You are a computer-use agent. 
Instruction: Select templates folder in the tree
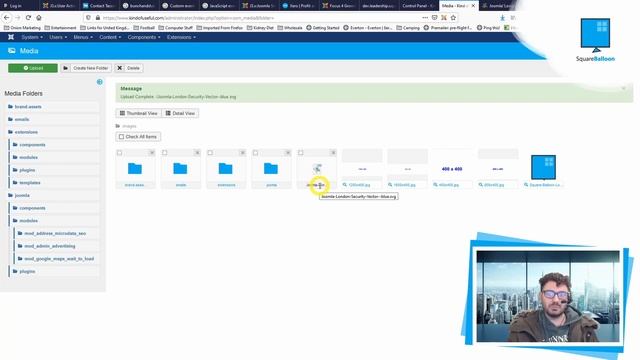click(30, 182)
